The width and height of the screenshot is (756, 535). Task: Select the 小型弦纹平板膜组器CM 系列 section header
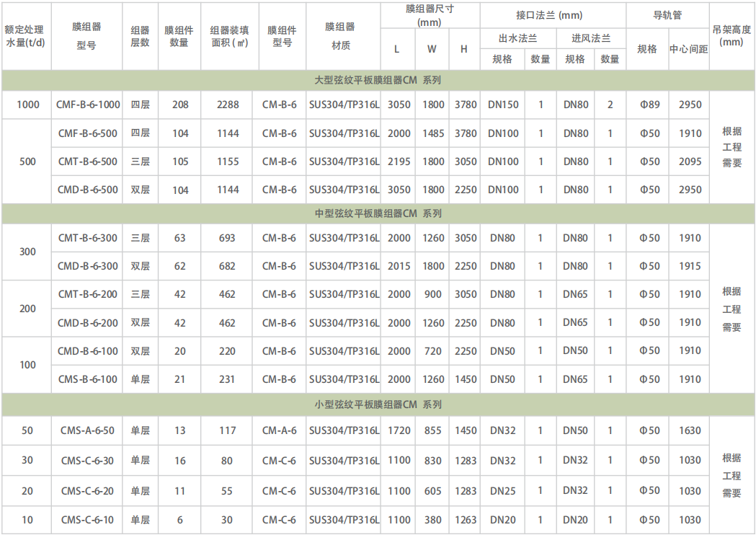coord(378,404)
